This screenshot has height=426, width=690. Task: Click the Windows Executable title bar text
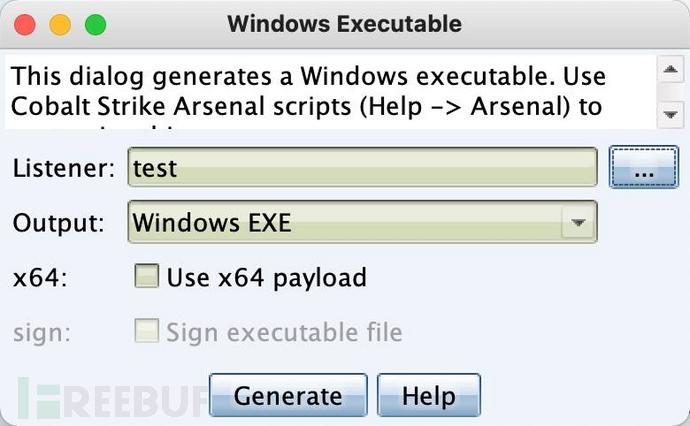(345, 24)
